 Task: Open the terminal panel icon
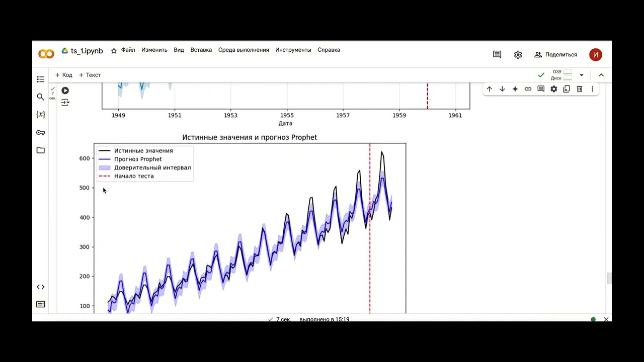click(x=41, y=304)
